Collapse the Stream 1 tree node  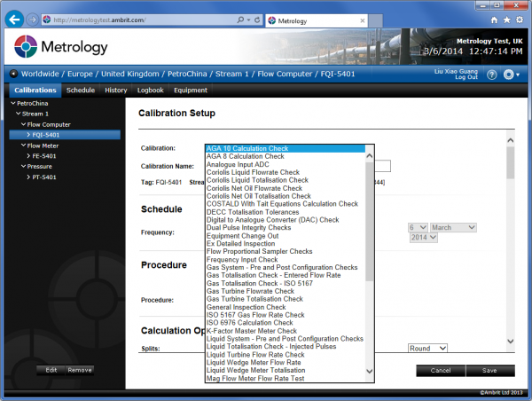pyautogui.click(x=19, y=114)
